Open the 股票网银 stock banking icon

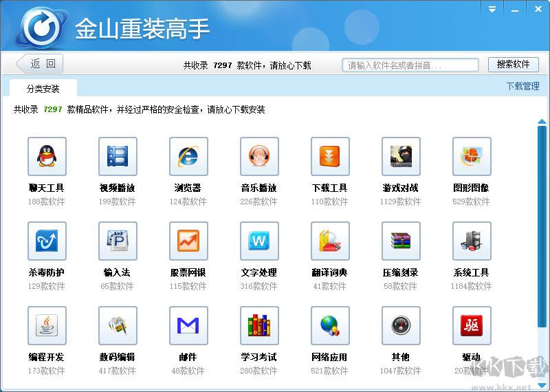tap(188, 241)
